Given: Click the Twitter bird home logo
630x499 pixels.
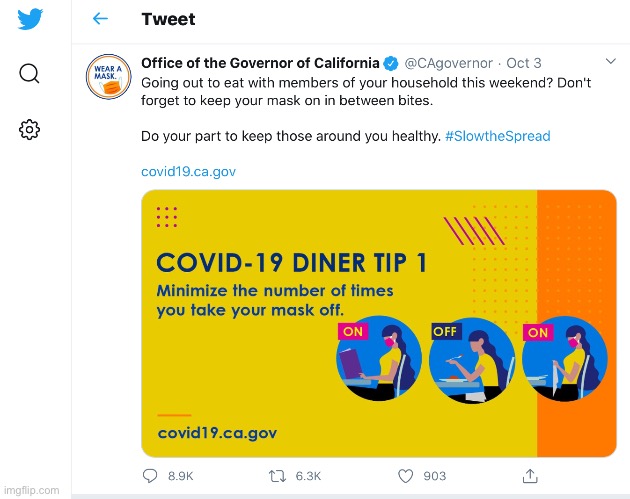Looking at the screenshot, I should pyautogui.click(x=30, y=19).
